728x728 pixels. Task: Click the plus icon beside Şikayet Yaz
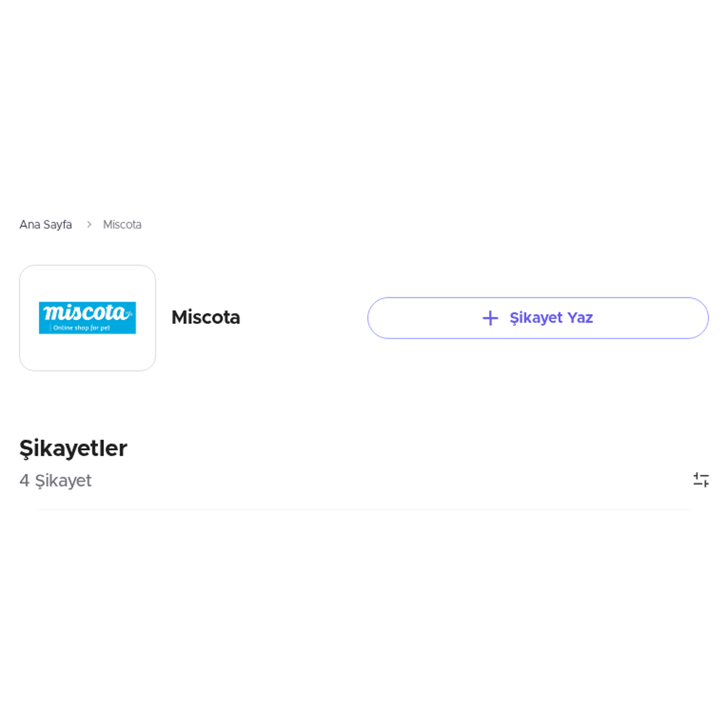click(490, 318)
